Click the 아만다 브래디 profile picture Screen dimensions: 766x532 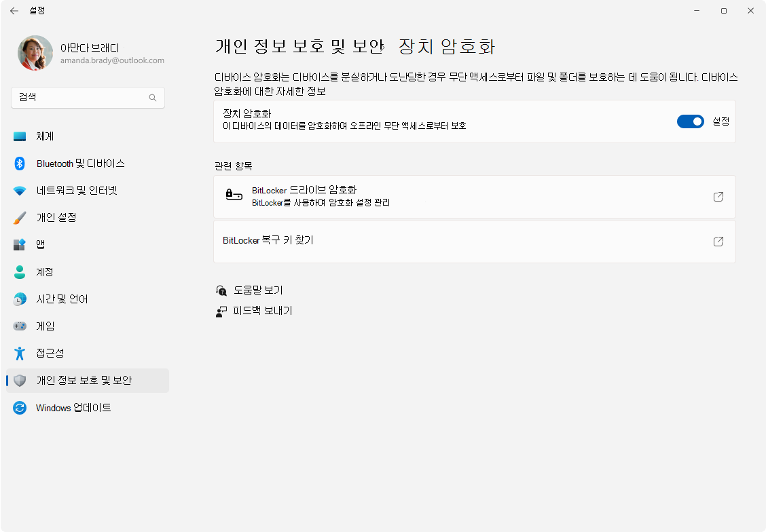[35, 53]
